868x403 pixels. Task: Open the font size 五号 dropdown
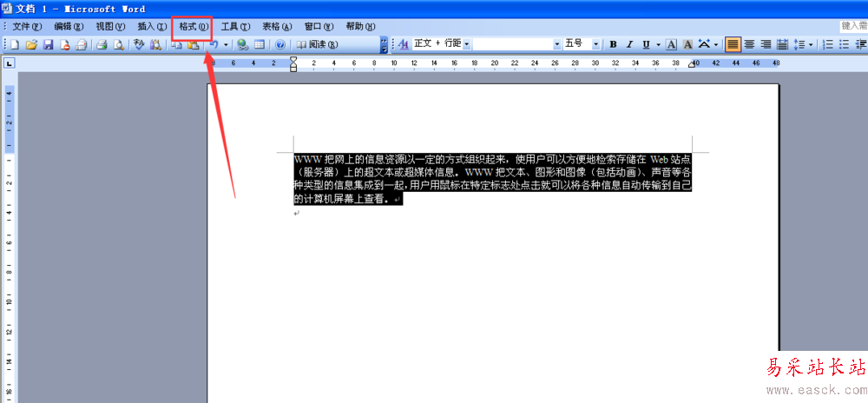point(595,44)
